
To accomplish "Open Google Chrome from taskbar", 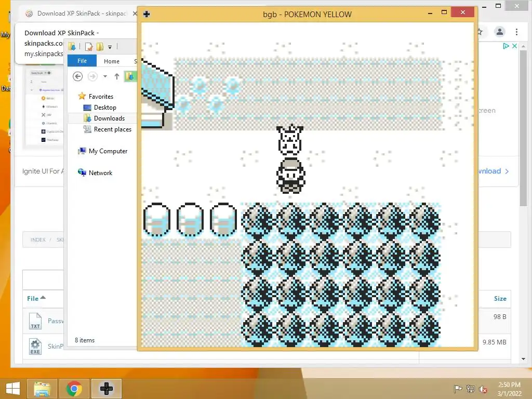I will point(74,389).
